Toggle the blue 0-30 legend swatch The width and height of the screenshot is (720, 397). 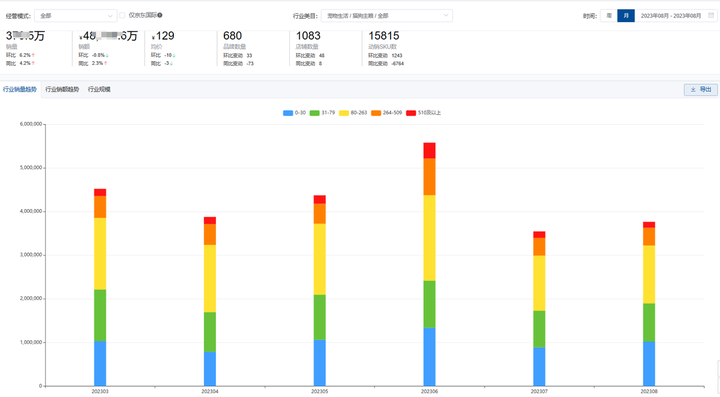288,113
